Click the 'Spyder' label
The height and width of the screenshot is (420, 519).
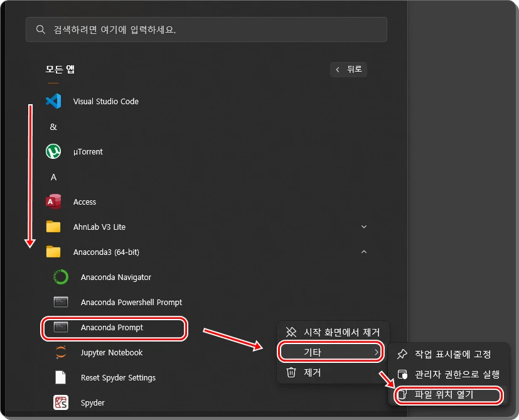coord(93,403)
